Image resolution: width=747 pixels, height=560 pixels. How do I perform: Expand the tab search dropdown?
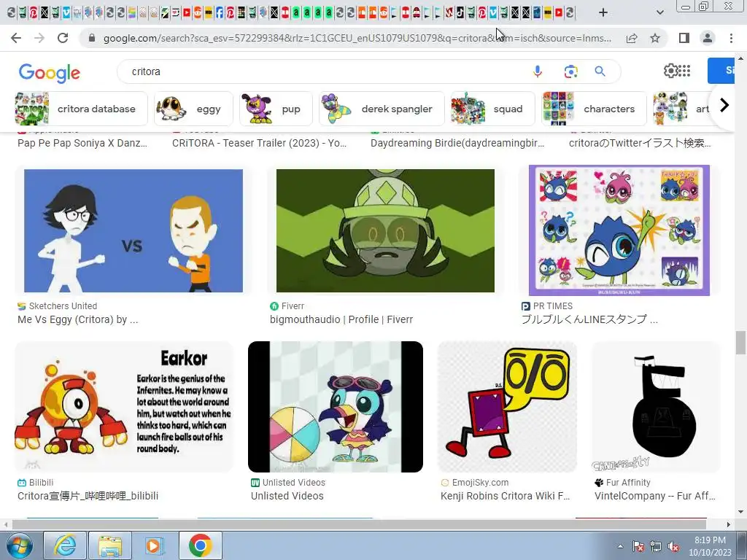click(659, 12)
